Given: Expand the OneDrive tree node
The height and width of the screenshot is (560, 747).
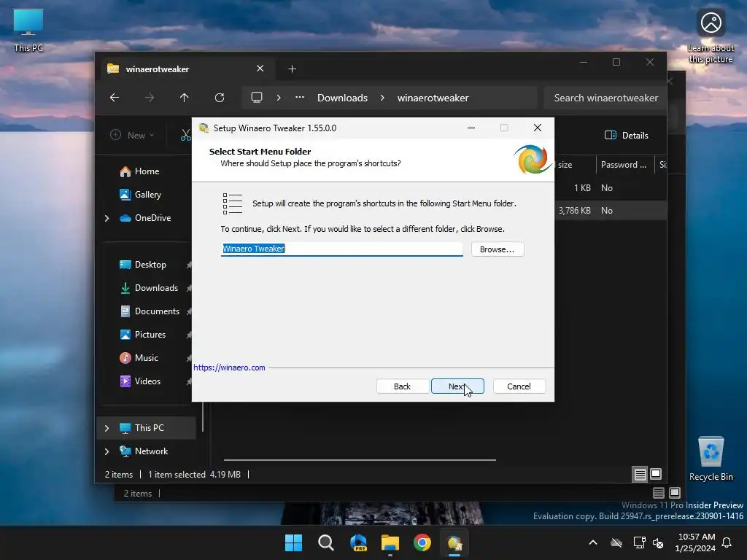Looking at the screenshot, I should [x=107, y=218].
